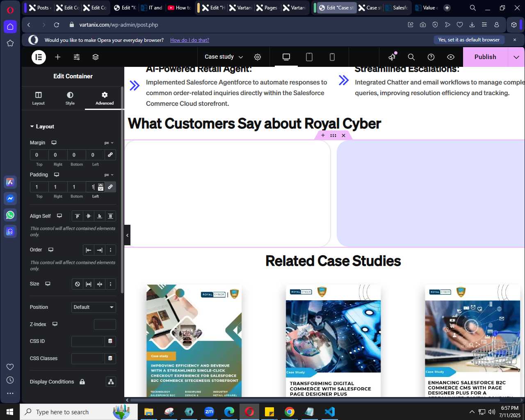Viewport: 525px width, 420px height.
Task: Collapse the Layout section
Action: [x=42, y=126]
